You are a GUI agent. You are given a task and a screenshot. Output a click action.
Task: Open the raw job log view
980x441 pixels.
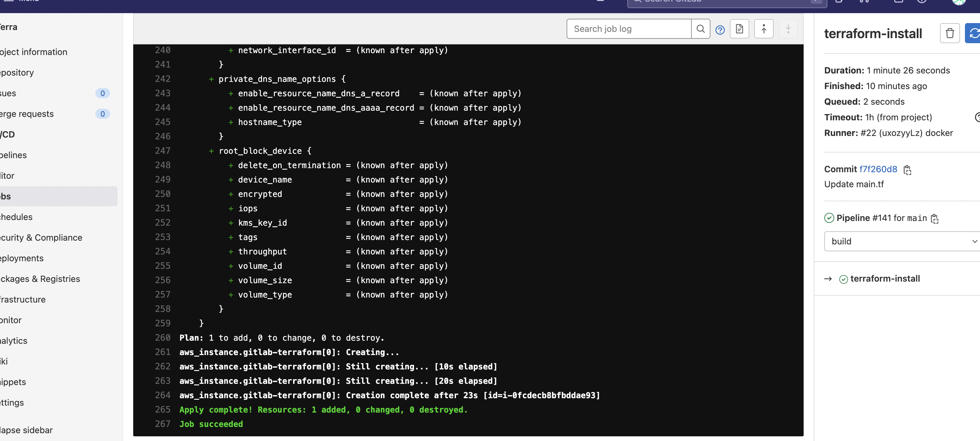pos(739,28)
